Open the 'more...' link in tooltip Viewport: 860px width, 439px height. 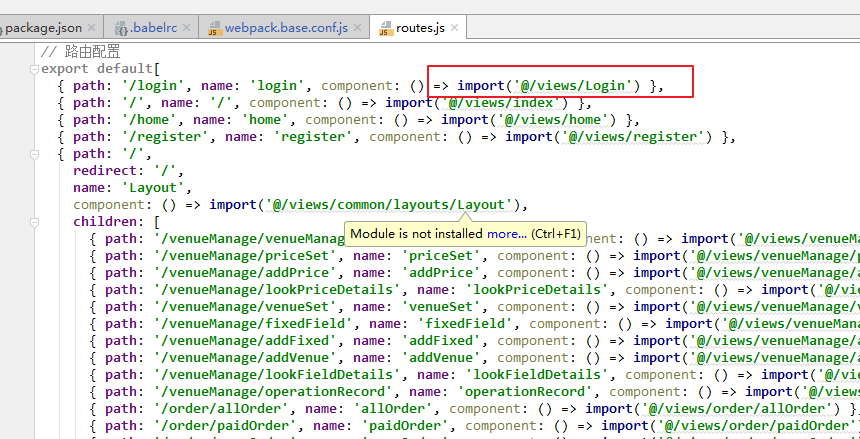[x=507, y=234]
